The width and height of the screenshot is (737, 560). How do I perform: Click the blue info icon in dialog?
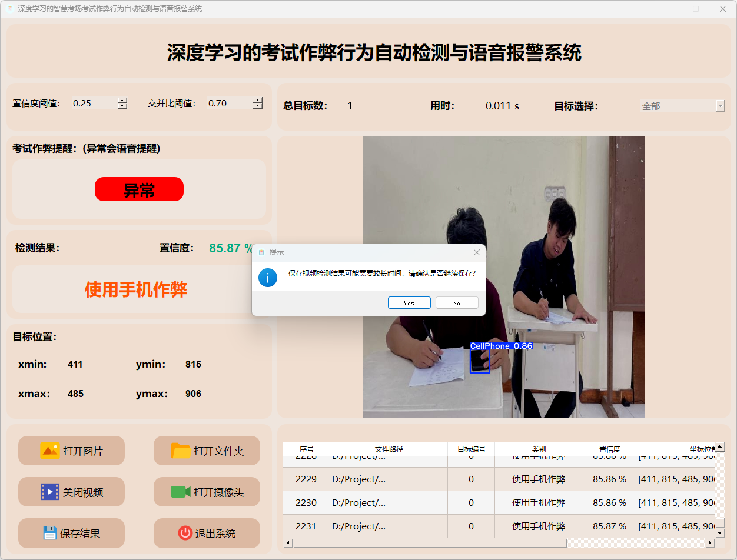(268, 277)
